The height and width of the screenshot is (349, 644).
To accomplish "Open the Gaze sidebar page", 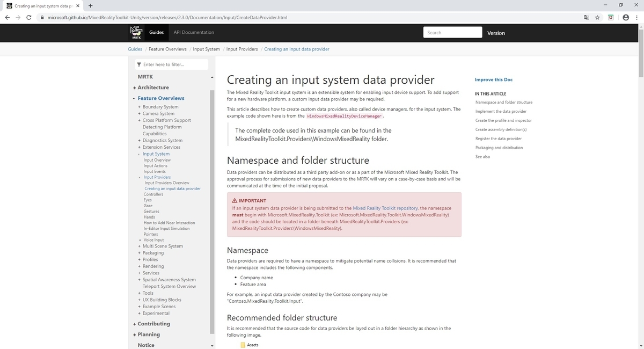I will click(x=148, y=206).
